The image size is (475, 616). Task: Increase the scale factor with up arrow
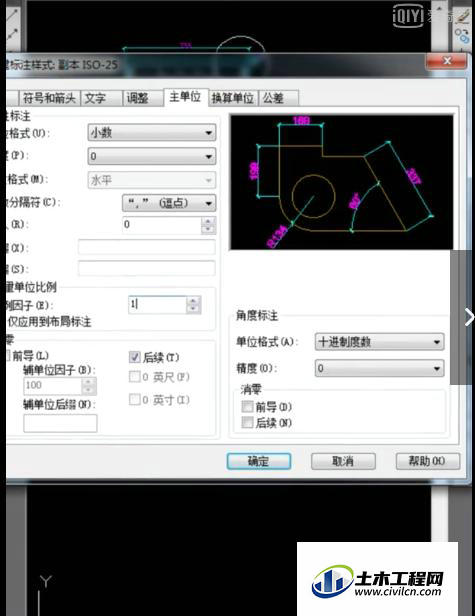[193, 301]
